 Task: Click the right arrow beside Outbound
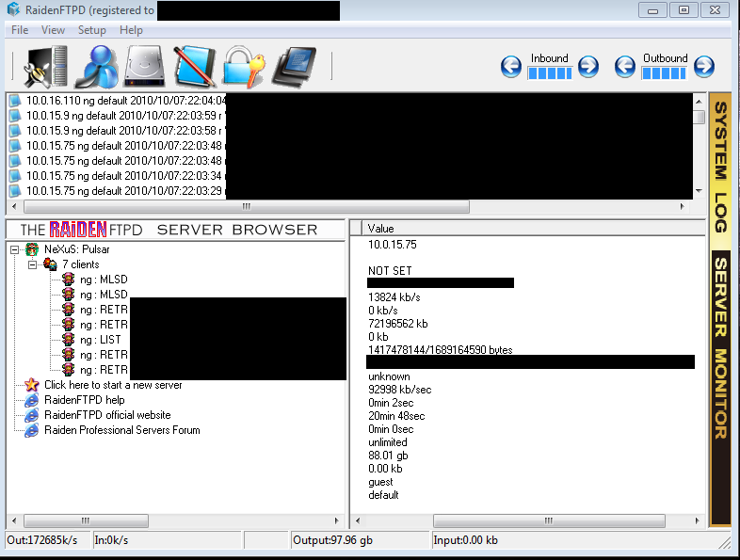(703, 67)
